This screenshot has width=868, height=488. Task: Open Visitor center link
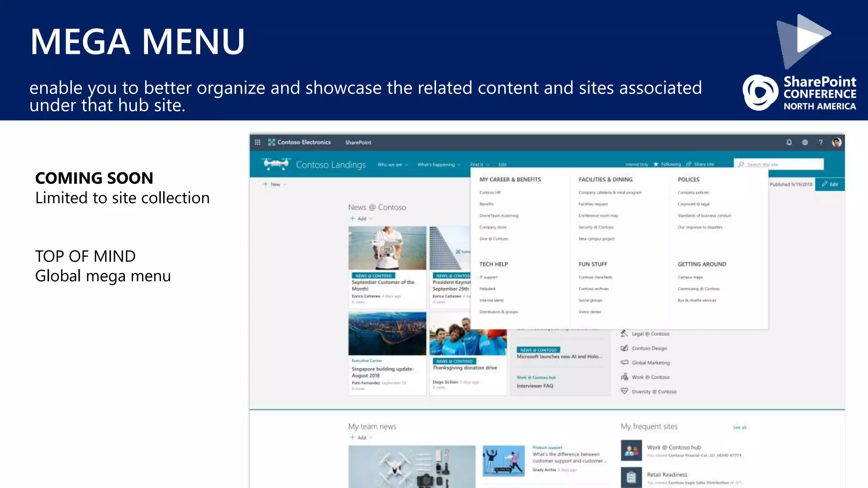click(x=590, y=312)
